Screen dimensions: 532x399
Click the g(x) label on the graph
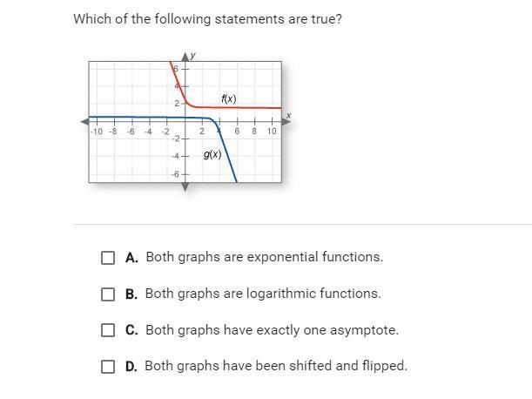coord(212,154)
